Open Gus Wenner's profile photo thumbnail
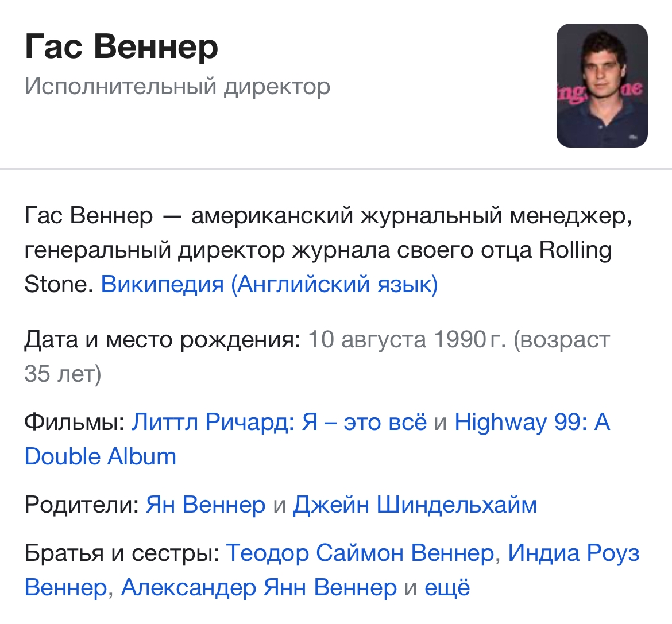672x624 pixels. coord(602,86)
